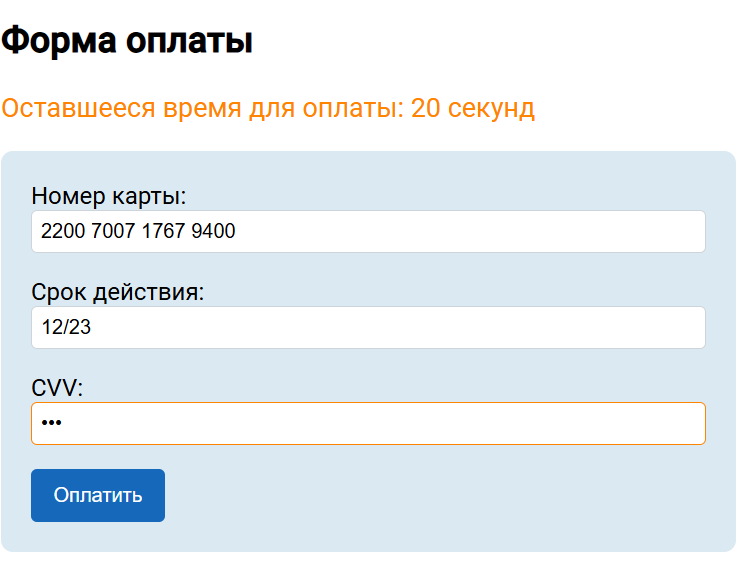Click the word Оставшееся in the timer line
Screen dimensions: 743x562
78,108
